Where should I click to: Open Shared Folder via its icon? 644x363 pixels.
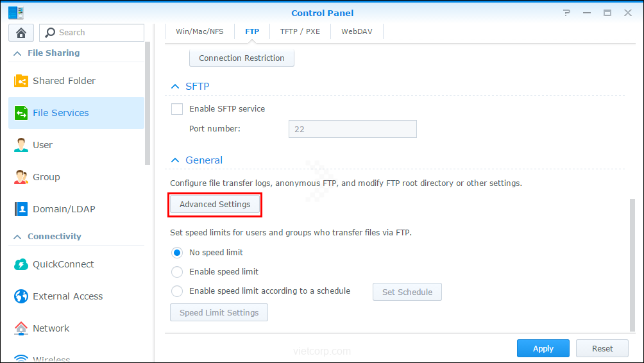click(21, 81)
